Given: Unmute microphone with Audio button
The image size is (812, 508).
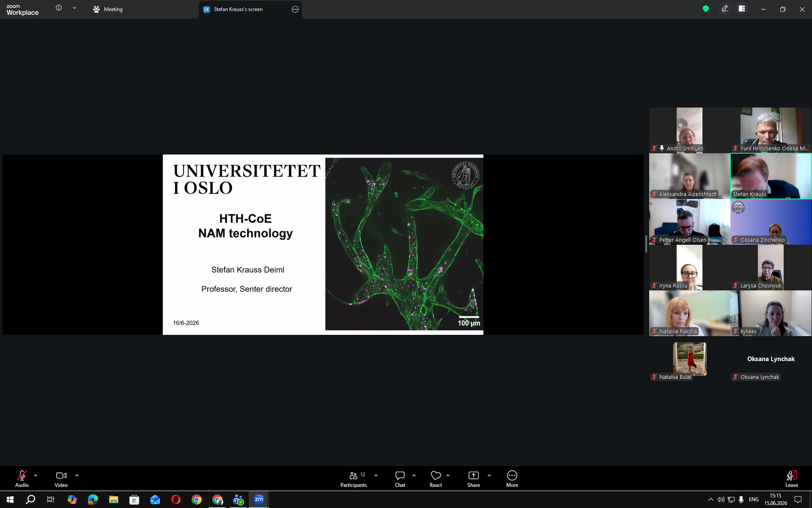Looking at the screenshot, I should (22, 479).
